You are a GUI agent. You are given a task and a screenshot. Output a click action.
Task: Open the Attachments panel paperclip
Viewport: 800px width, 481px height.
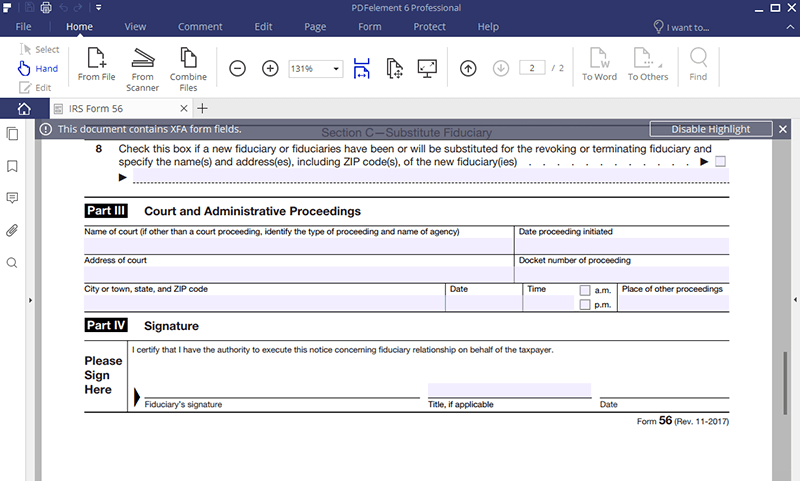(x=12, y=231)
